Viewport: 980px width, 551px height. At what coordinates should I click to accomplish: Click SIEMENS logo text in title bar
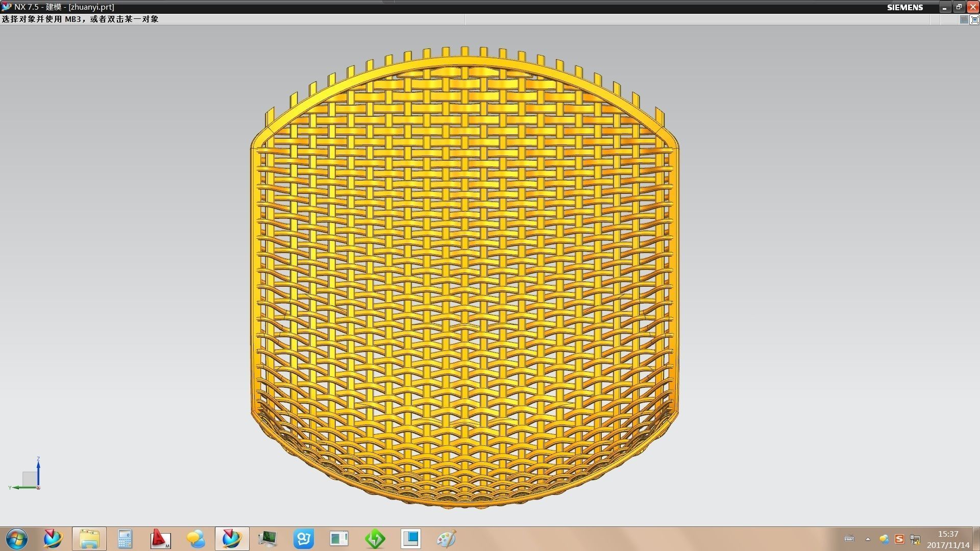tap(904, 7)
